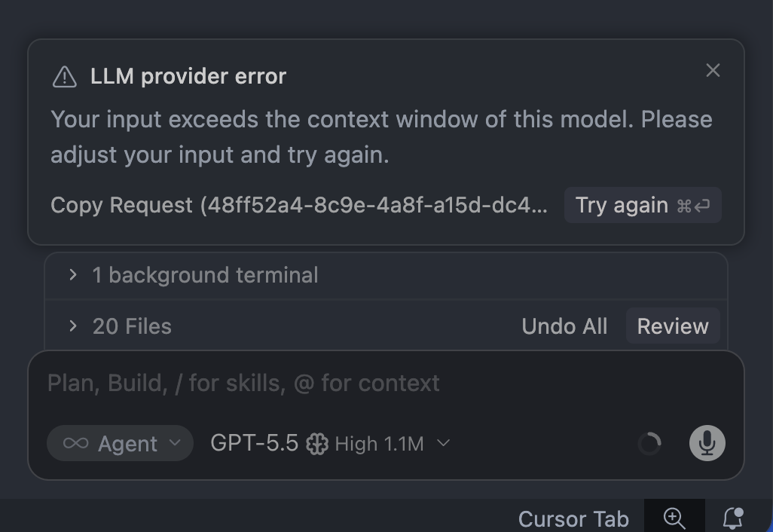
Task: Open the Agent mode dropdown
Action: coord(120,443)
